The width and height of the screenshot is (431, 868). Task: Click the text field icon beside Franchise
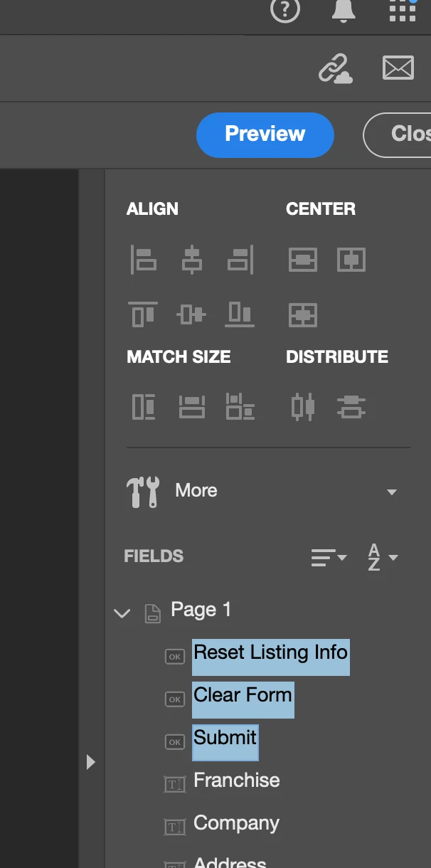[x=175, y=785]
